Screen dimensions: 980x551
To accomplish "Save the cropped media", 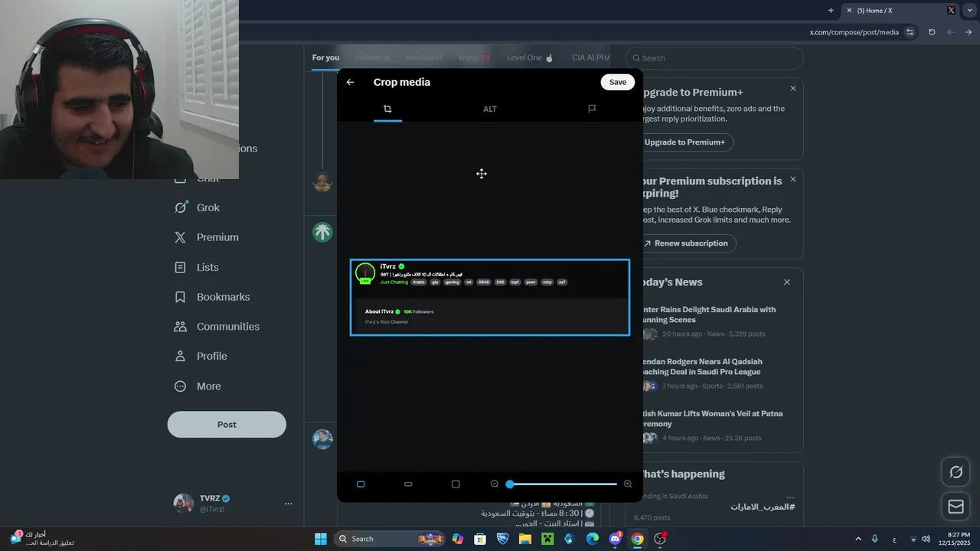I will click(x=618, y=82).
